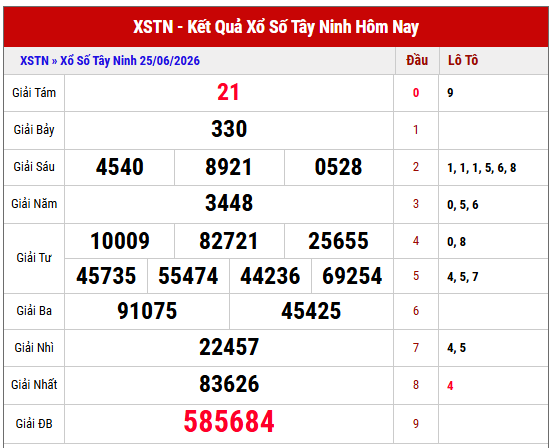Click Giải Tư number 55474

pyautogui.click(x=188, y=276)
